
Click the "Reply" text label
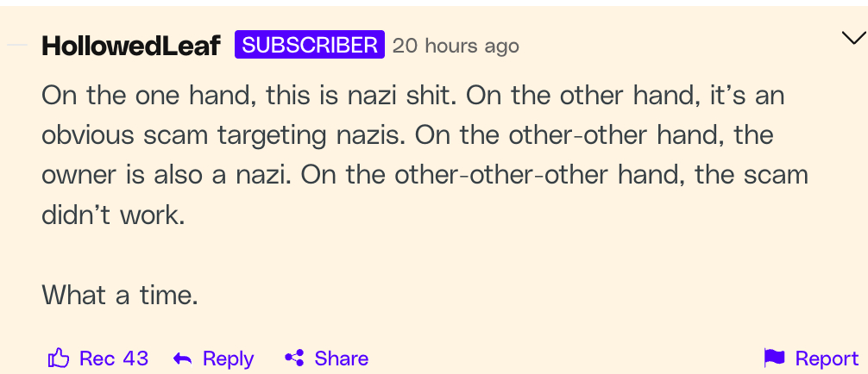click(228, 358)
